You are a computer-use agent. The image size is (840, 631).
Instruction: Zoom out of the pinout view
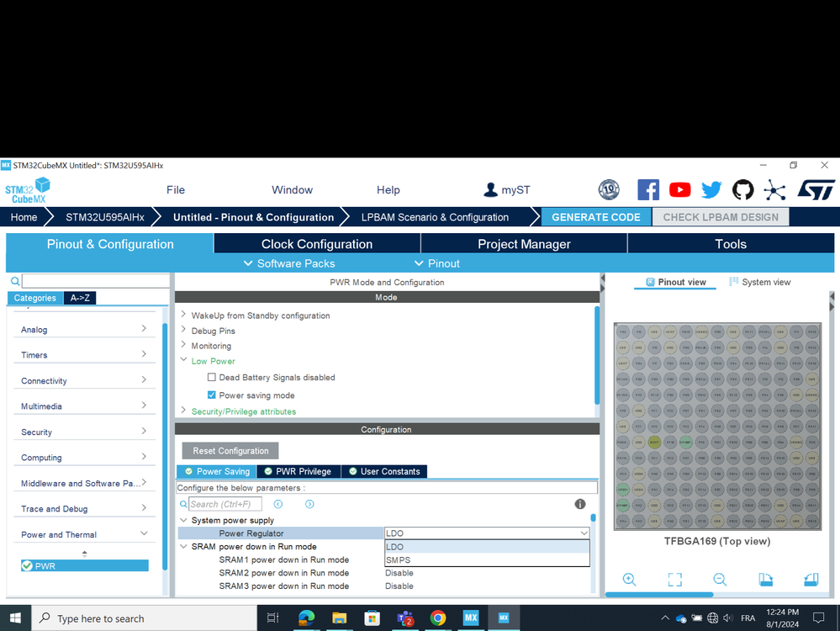coord(720,580)
